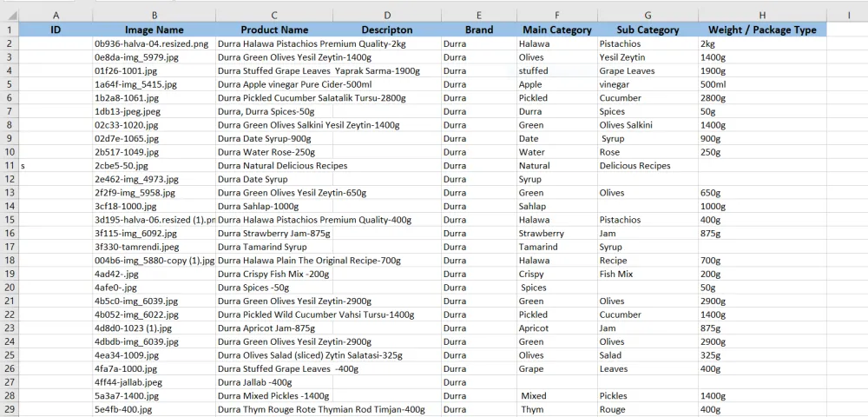The width and height of the screenshot is (868, 417).
Task: Select Durra Apricot Jam-875g cell
Action: (274, 328)
